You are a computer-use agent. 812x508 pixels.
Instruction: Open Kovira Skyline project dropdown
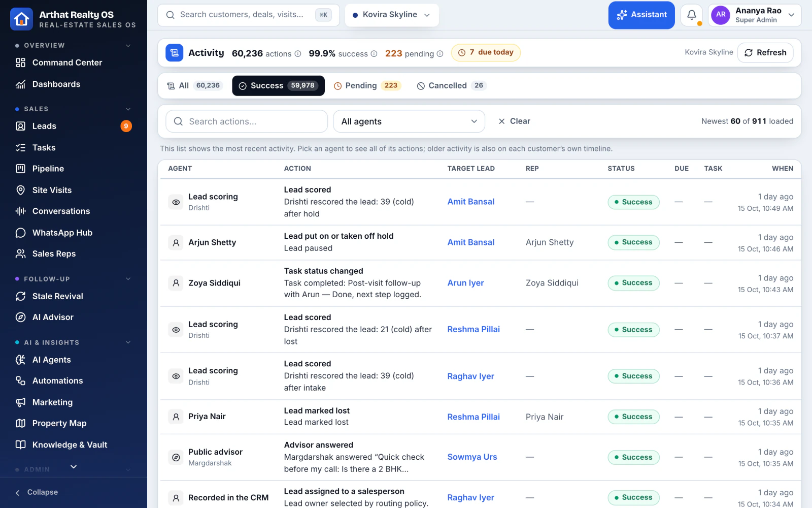coord(392,15)
